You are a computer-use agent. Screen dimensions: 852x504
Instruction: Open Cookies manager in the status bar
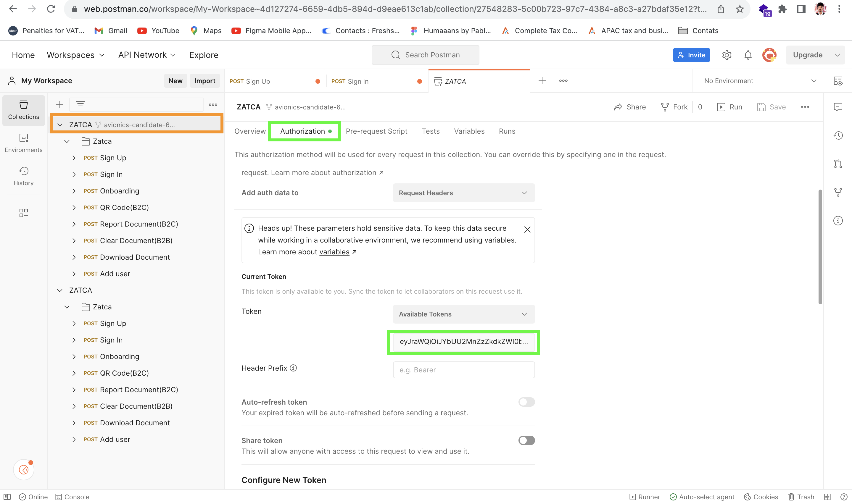click(761, 497)
